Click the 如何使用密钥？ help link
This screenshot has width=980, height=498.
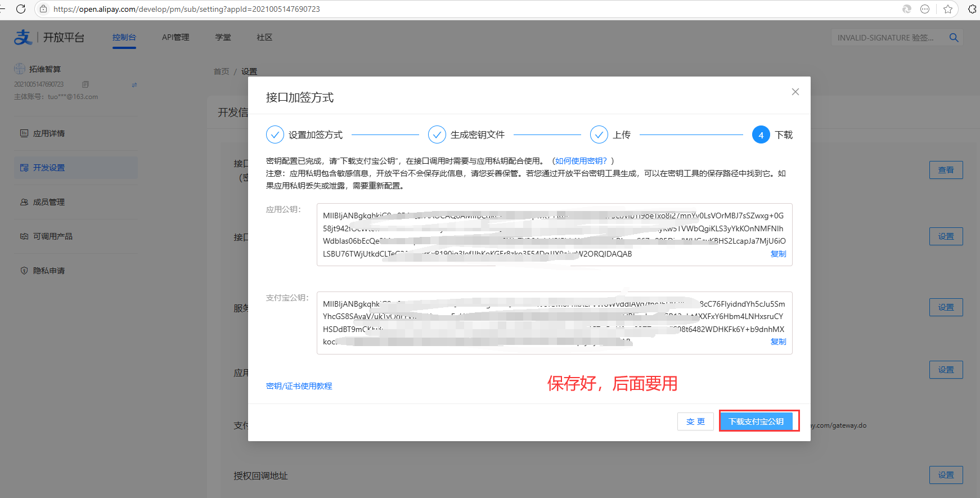point(581,161)
